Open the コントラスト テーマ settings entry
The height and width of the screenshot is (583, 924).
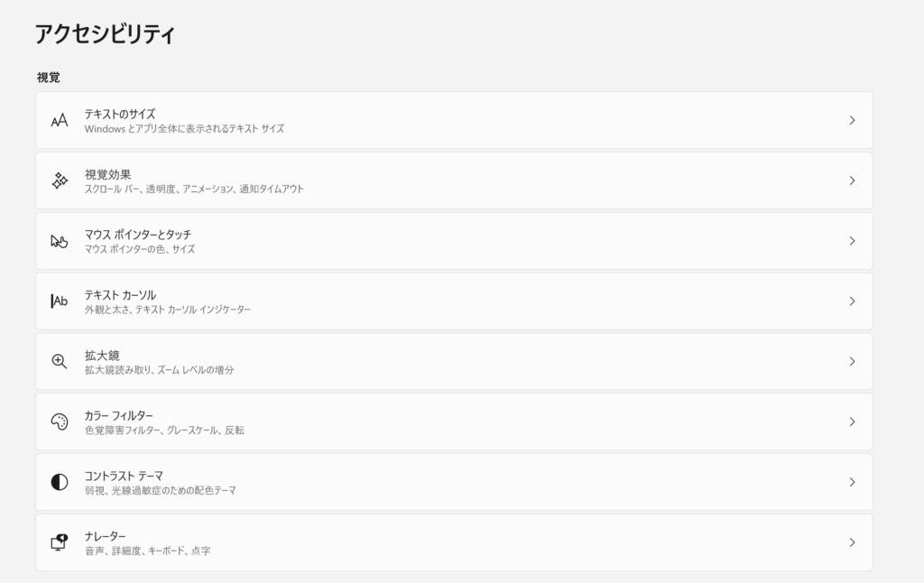(454, 482)
